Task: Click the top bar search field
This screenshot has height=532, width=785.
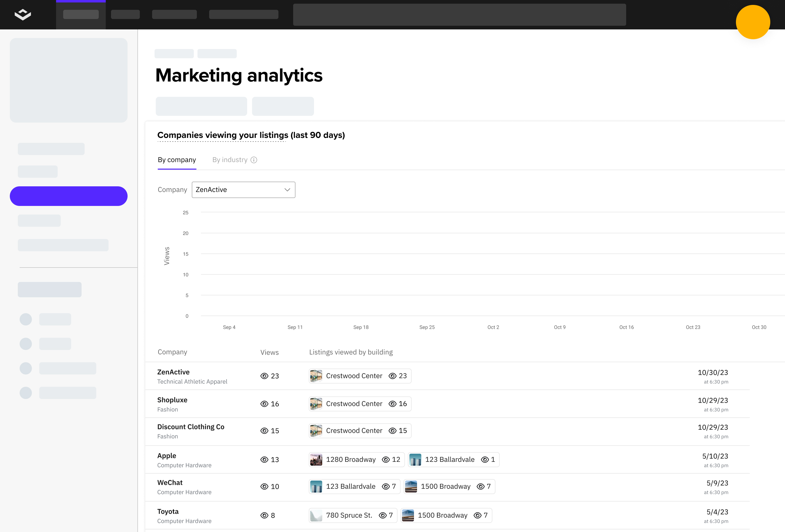Action: click(459, 14)
